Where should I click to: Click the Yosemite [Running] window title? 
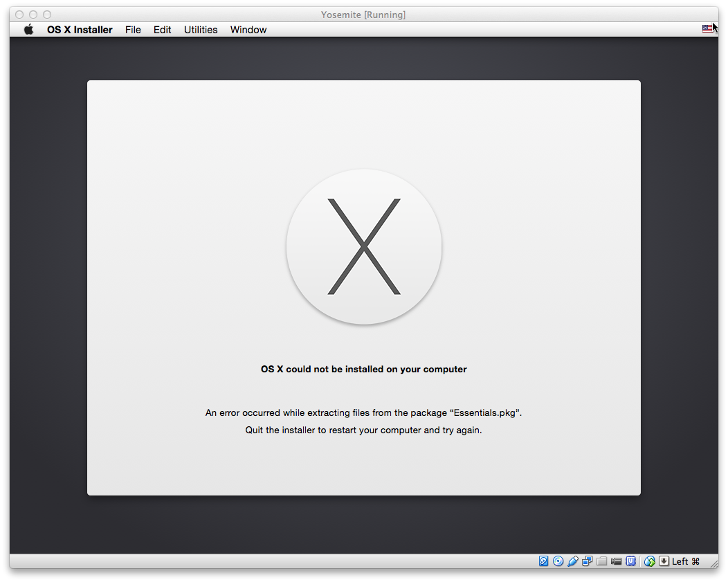coord(363,15)
